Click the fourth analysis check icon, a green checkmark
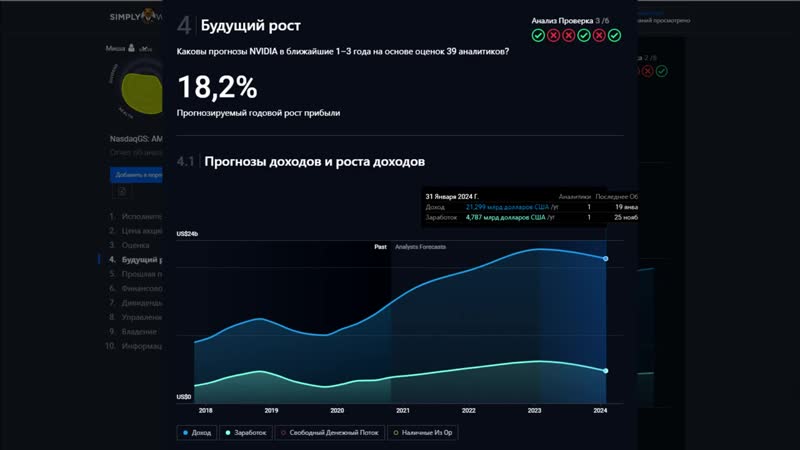Image resolution: width=800 pixels, height=450 pixels. (x=584, y=35)
